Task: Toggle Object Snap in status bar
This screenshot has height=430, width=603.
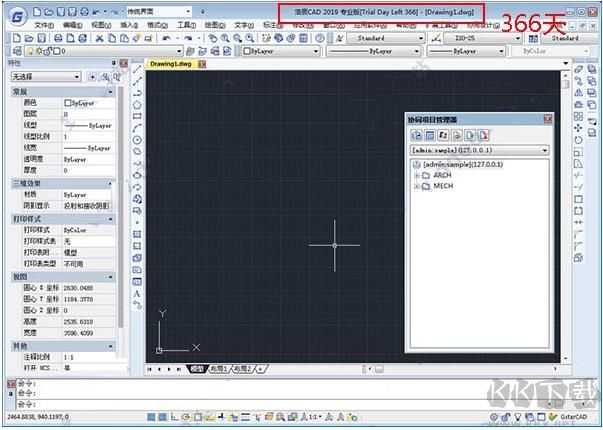Action: 198,417
